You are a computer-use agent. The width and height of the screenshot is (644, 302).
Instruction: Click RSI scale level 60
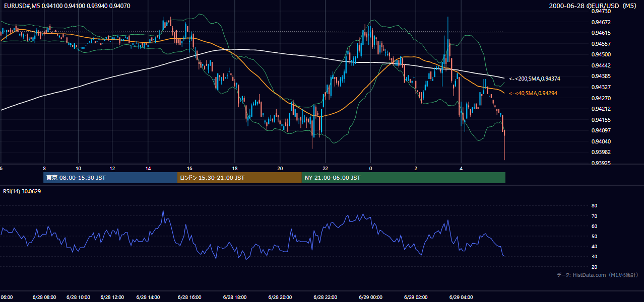(594, 226)
